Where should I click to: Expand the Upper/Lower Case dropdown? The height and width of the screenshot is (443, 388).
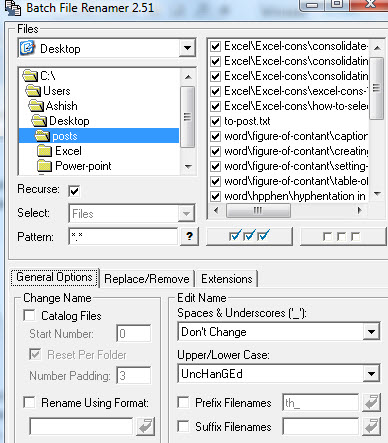click(371, 374)
